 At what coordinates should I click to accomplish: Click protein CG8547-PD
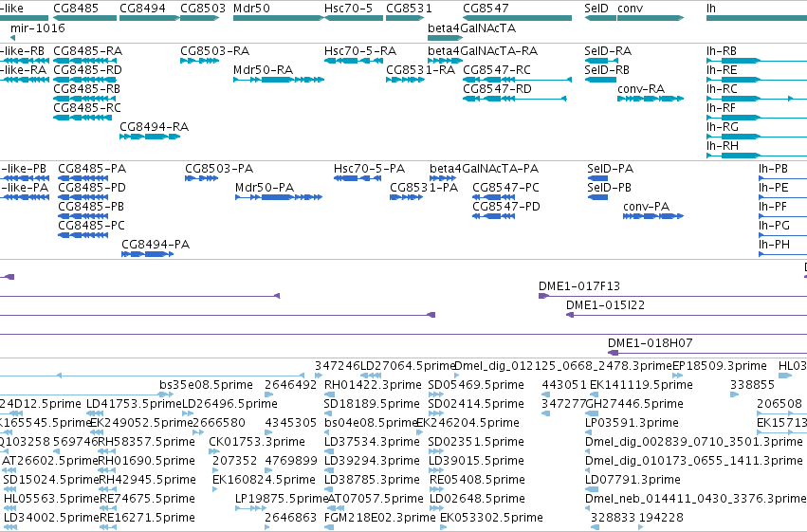tap(493, 216)
